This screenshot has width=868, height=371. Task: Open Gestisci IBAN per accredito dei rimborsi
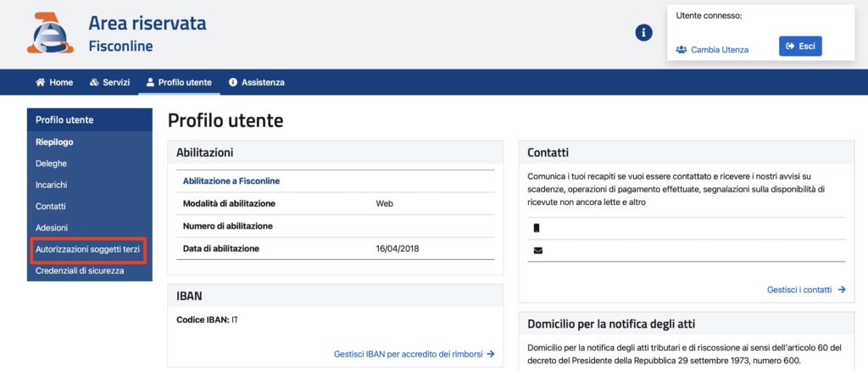[x=414, y=354]
